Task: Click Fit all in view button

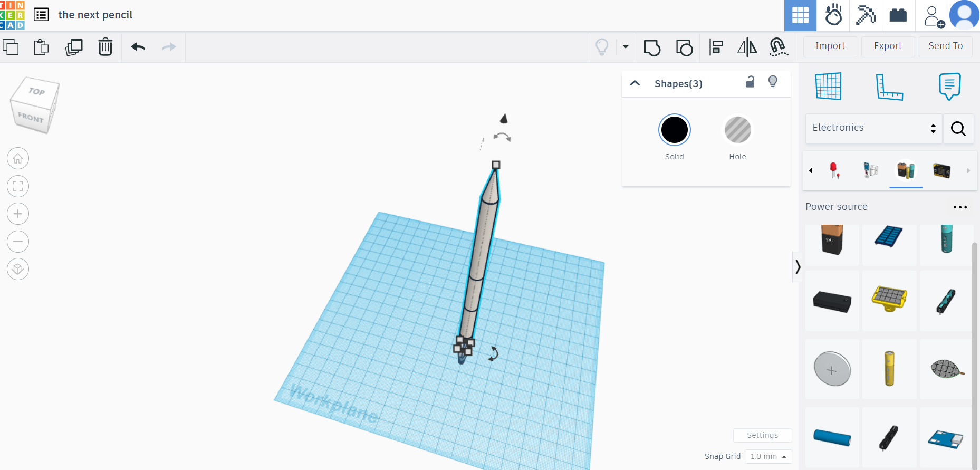Action: point(18,186)
